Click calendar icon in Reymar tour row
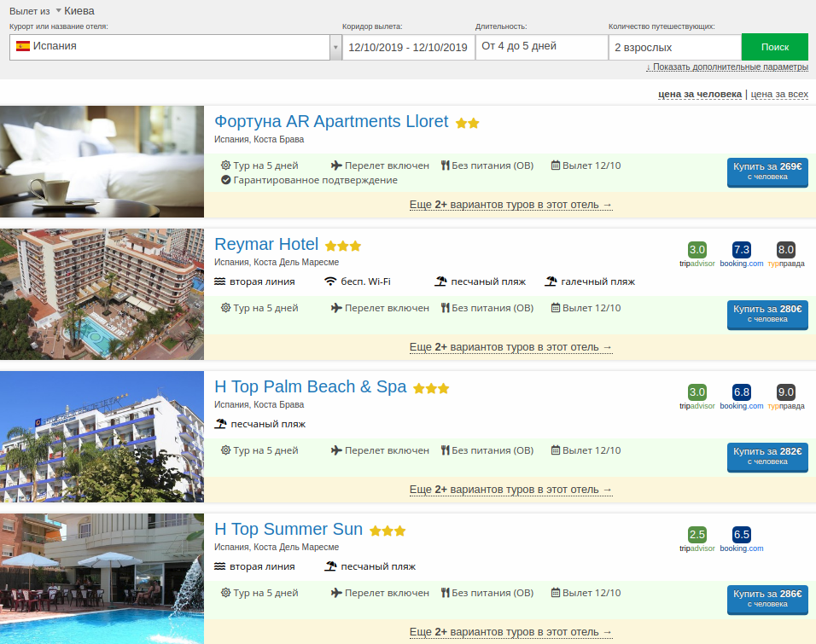 tap(556, 308)
